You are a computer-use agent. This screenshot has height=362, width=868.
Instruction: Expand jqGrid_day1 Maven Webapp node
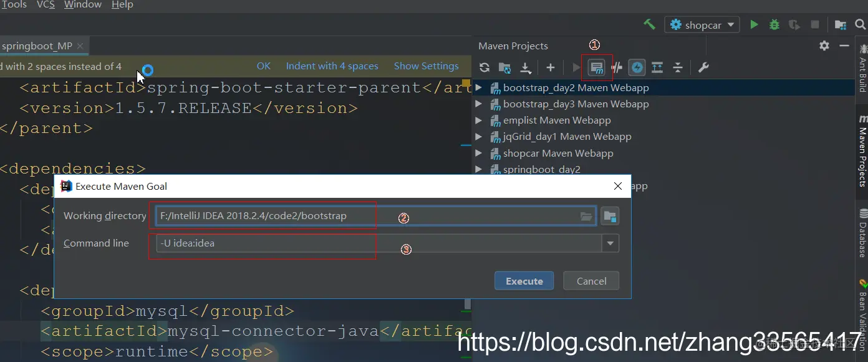point(478,136)
